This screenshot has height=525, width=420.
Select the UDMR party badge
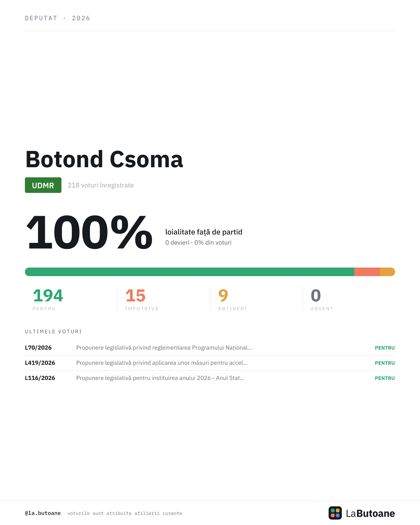click(x=43, y=185)
